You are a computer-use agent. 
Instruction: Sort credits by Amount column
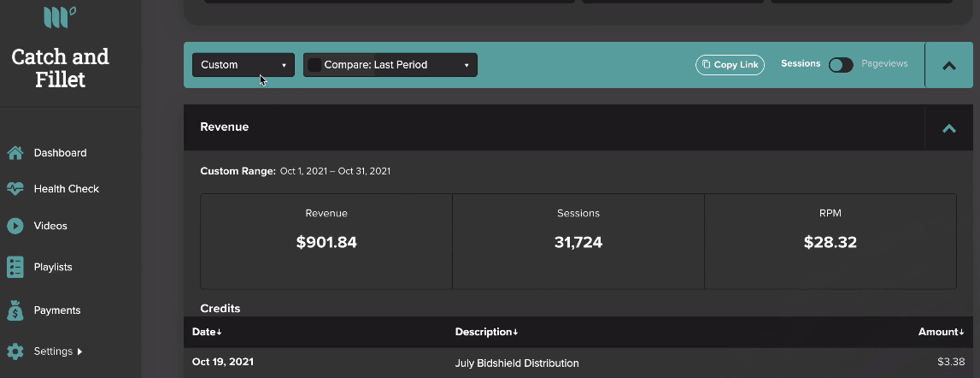942,332
